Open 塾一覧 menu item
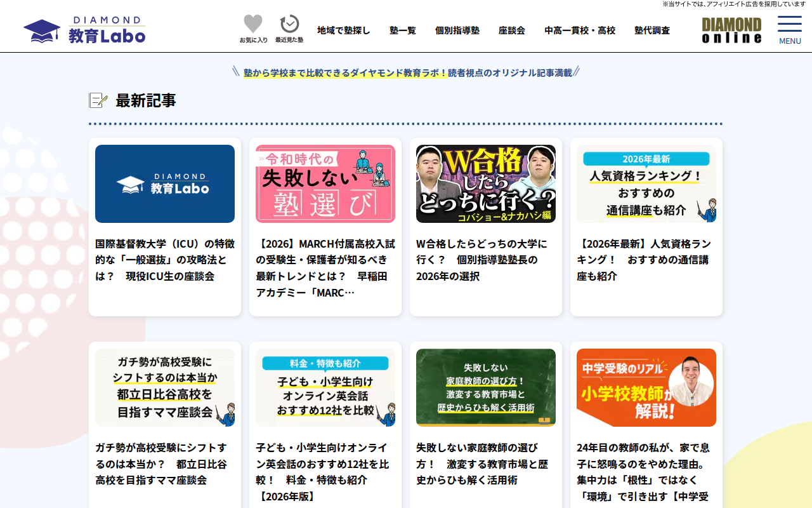The image size is (812, 508). coord(403,30)
